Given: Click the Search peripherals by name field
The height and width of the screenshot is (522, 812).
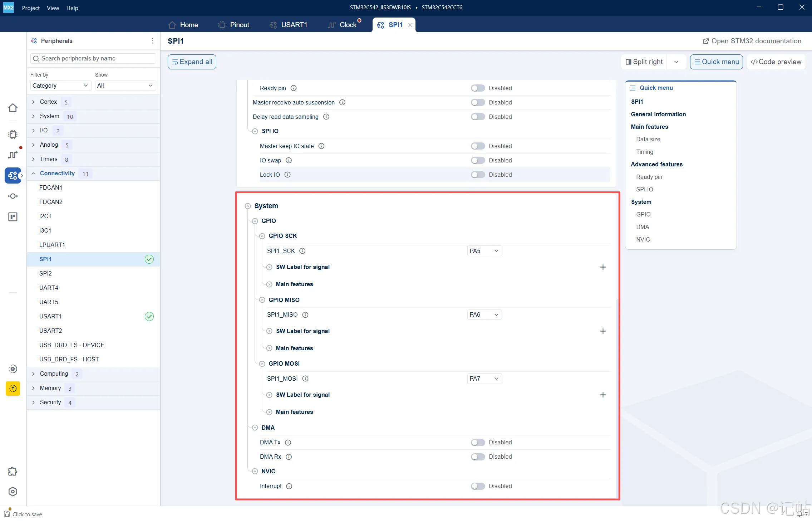Looking at the screenshot, I should click(93, 58).
